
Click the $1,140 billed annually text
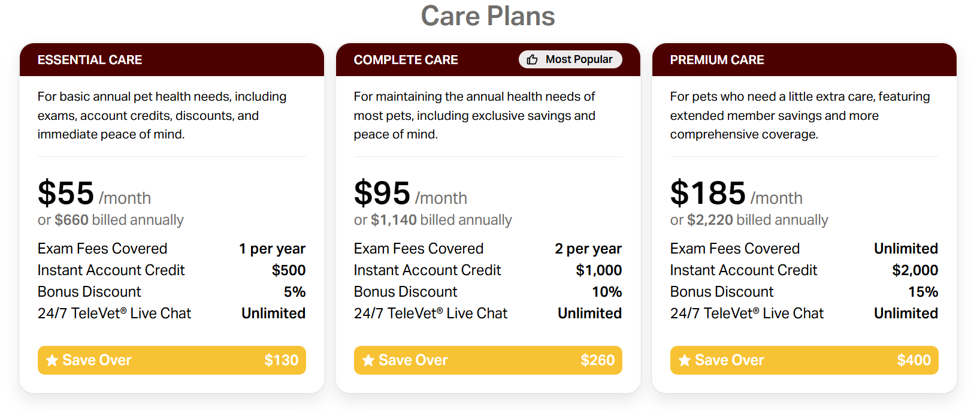433,220
